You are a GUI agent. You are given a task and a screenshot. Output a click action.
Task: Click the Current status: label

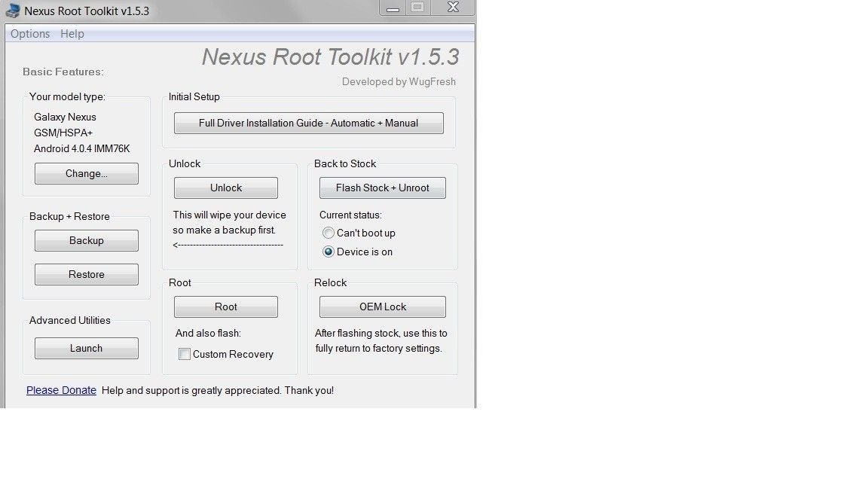point(350,215)
